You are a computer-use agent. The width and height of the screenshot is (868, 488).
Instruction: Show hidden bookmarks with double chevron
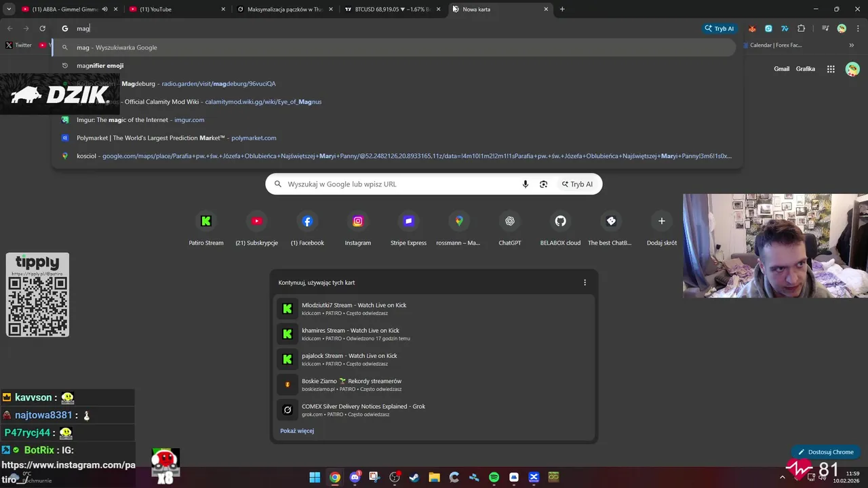tap(852, 45)
